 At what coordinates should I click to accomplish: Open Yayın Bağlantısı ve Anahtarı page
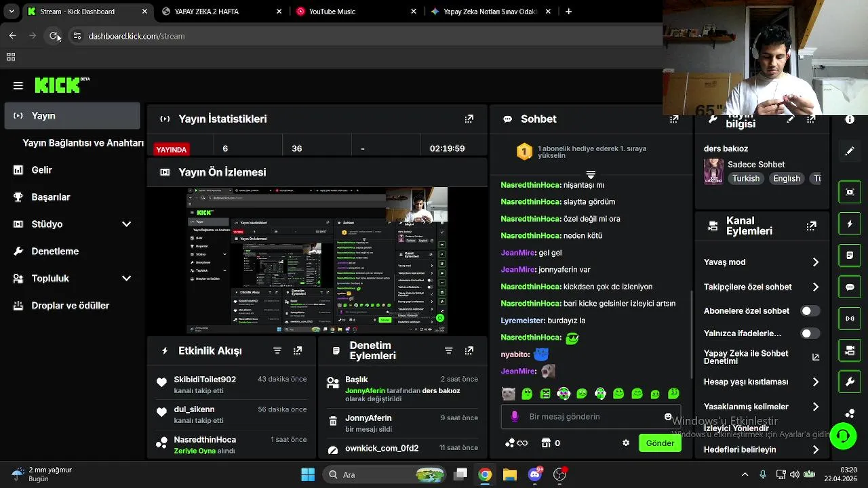coord(83,143)
